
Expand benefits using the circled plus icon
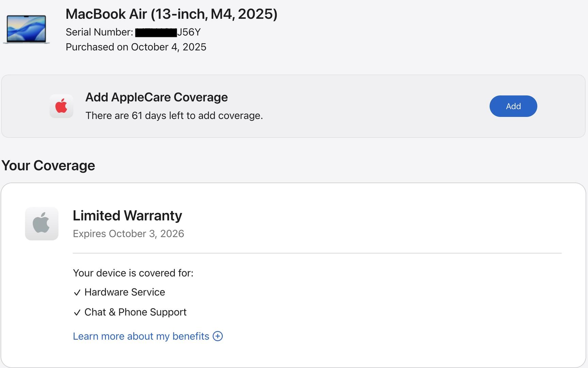[218, 336]
